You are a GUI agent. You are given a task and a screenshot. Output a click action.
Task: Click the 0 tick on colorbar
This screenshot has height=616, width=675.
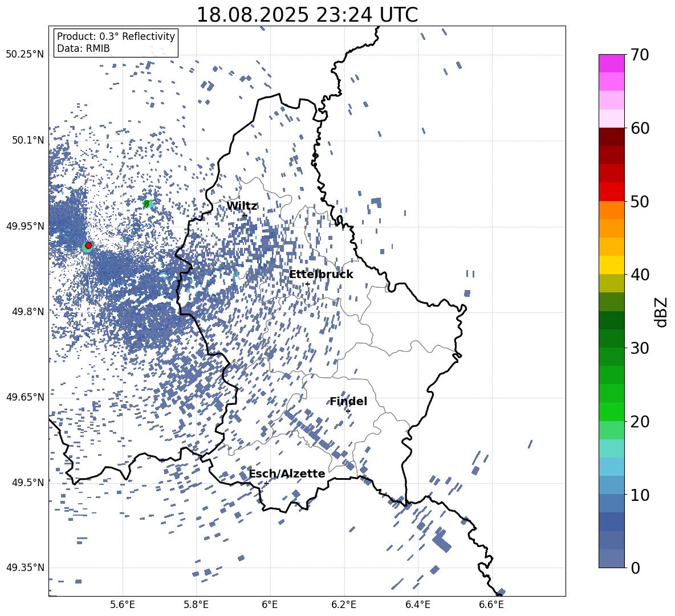click(635, 568)
